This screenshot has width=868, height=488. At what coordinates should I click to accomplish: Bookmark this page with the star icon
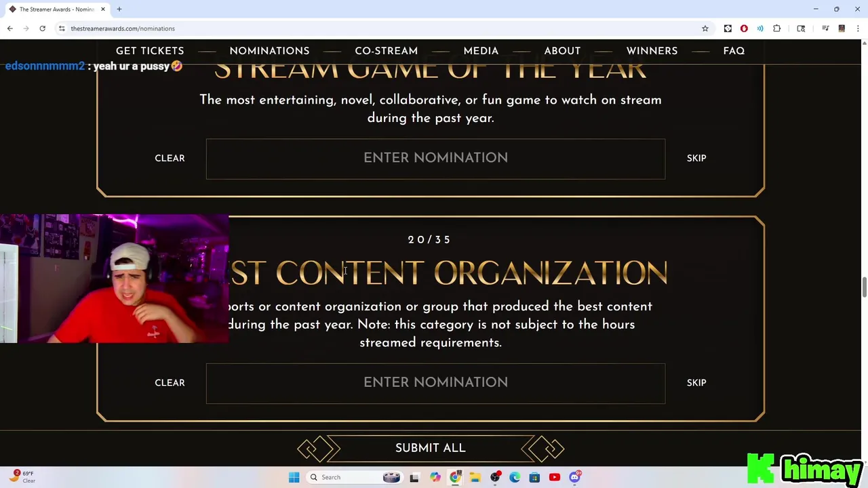pyautogui.click(x=705, y=28)
